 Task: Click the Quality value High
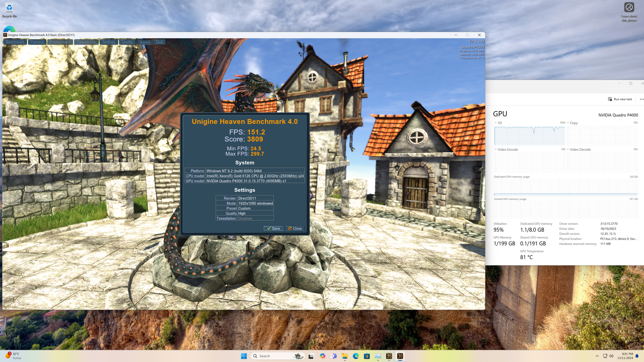242,214
